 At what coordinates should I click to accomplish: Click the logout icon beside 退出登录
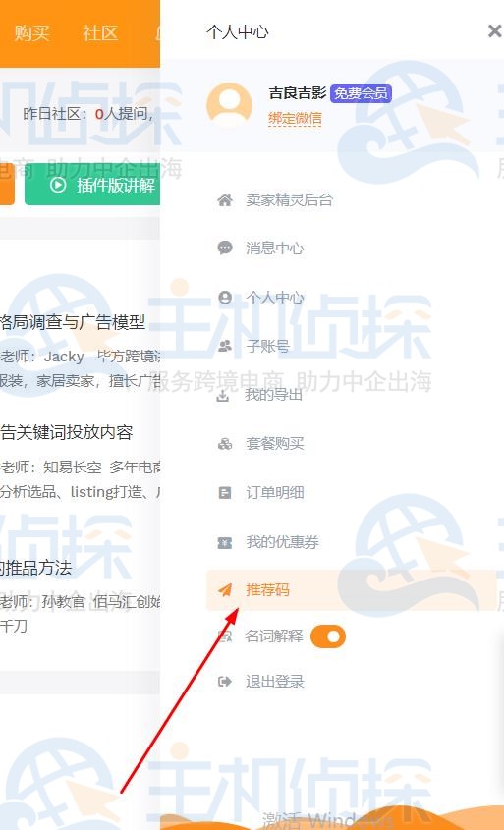pos(225,682)
